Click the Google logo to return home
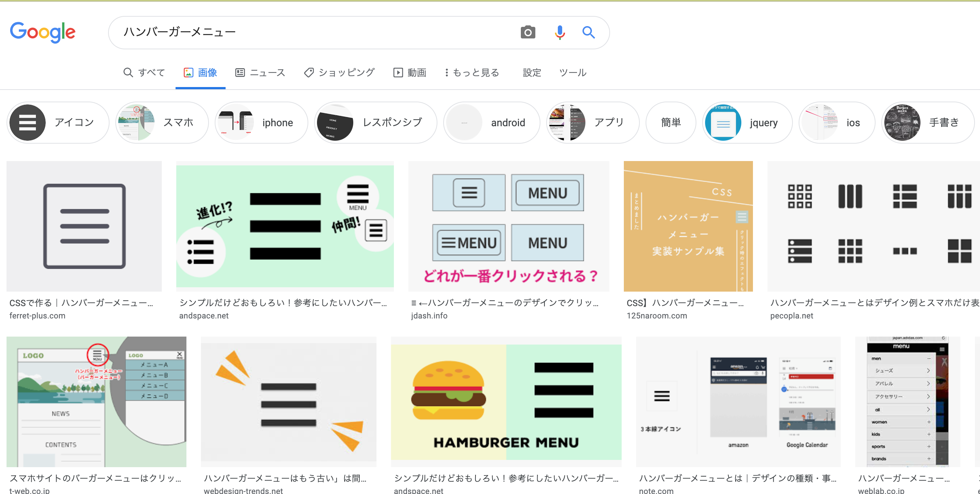Viewport: 980px width, 494px height. (x=42, y=32)
